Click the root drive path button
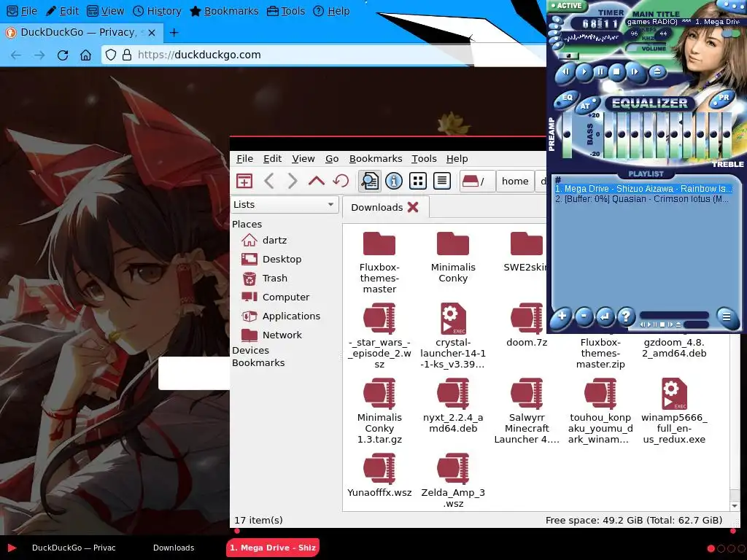 click(x=476, y=181)
